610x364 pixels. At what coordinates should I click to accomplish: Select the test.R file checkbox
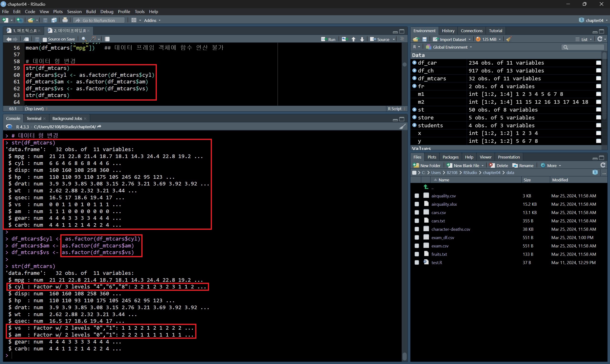pos(417,262)
